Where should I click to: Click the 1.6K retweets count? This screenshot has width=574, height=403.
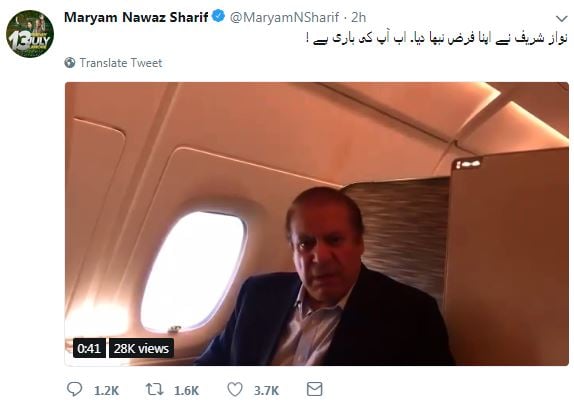(186, 391)
